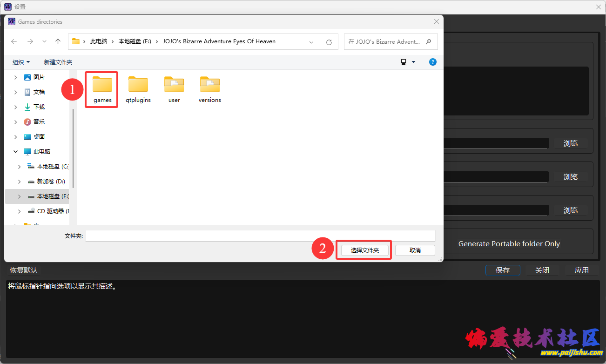Expand the address bar history dropdown
The image size is (606, 364).
coord(311,42)
